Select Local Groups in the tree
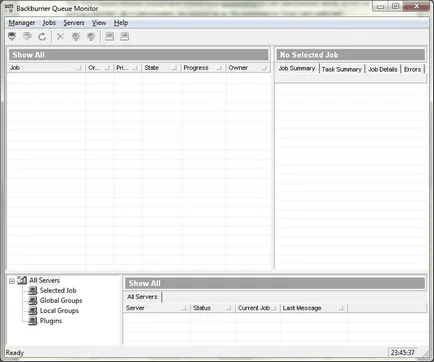434x362 pixels. click(x=59, y=311)
